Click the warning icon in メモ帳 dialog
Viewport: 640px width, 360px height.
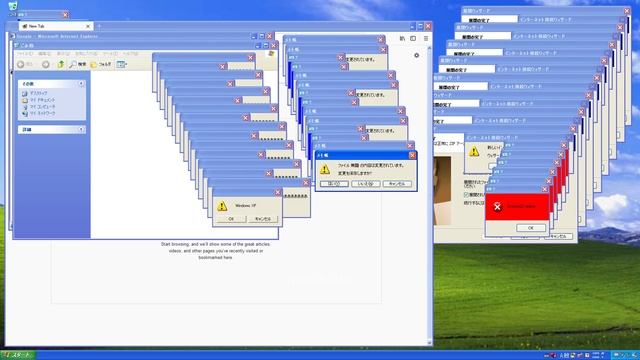(325, 169)
